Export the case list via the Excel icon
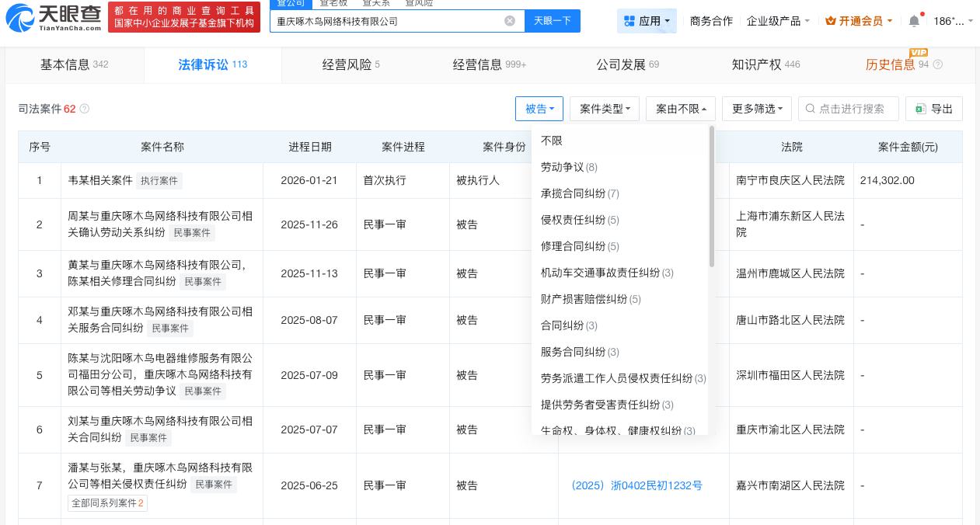The image size is (980, 525). [921, 109]
